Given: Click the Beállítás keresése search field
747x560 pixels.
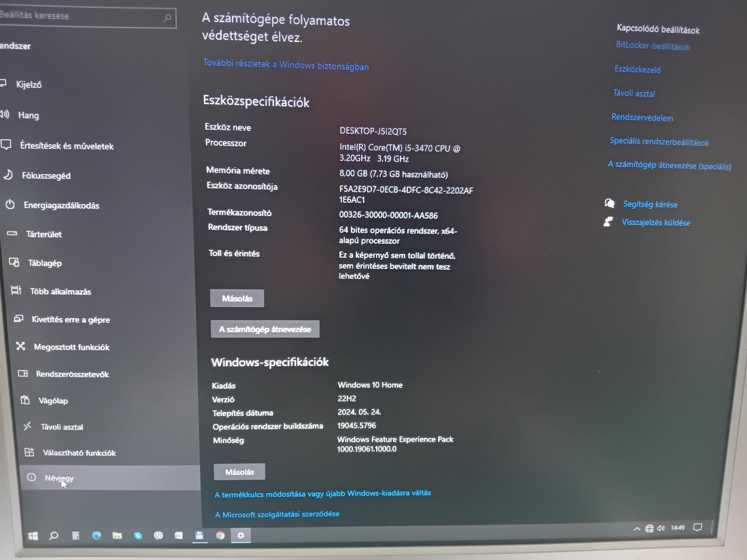Looking at the screenshot, I should click(87, 17).
